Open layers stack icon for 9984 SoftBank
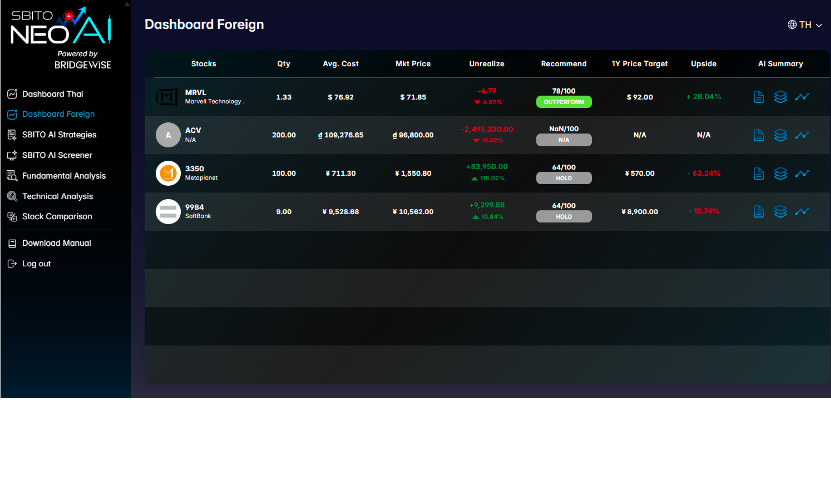Screen dimensions: 831x504 pyautogui.click(x=780, y=212)
